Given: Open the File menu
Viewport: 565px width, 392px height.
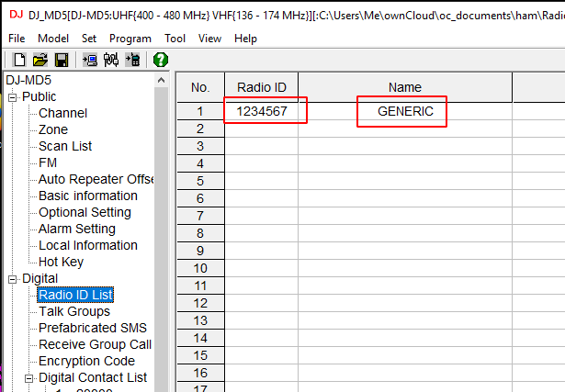Looking at the screenshot, I should (17, 39).
